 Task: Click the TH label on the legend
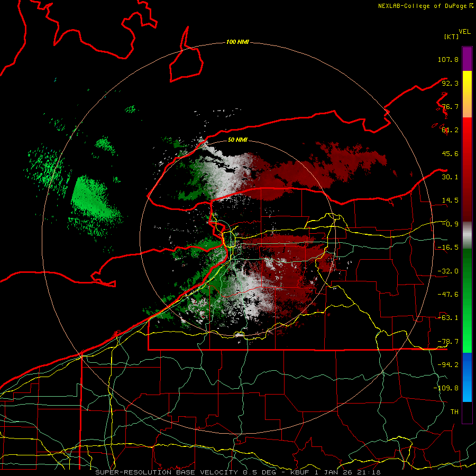point(454,412)
